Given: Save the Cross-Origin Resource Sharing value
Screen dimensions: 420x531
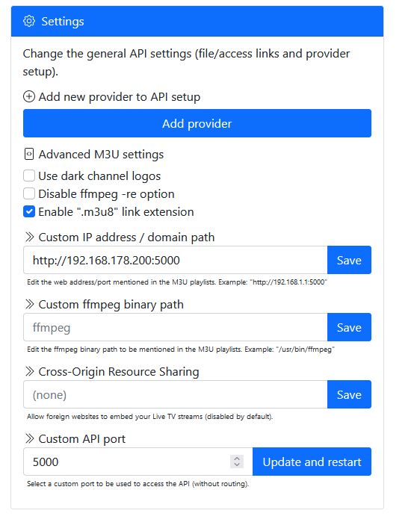Looking at the screenshot, I should [349, 394].
